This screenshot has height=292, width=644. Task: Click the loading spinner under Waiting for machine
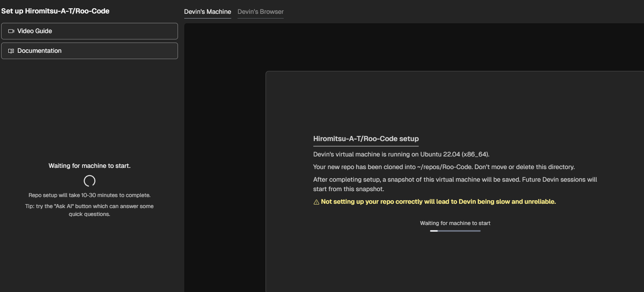coord(90,181)
